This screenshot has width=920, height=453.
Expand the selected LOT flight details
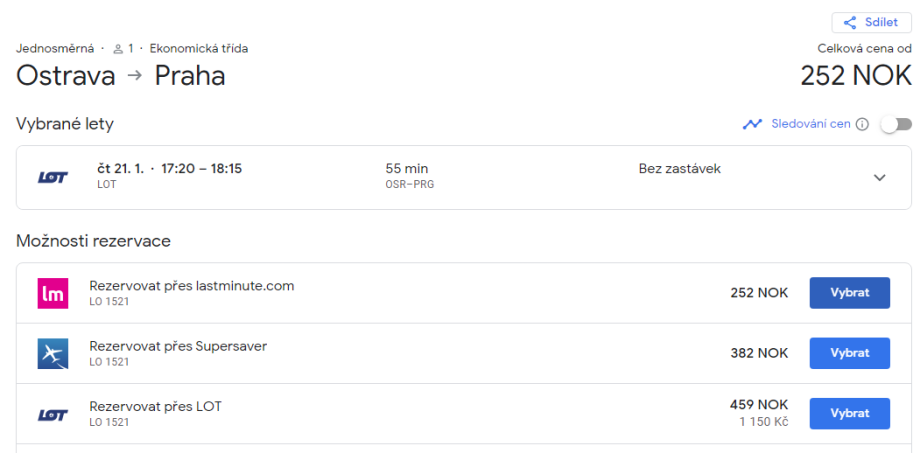pyautogui.click(x=880, y=177)
